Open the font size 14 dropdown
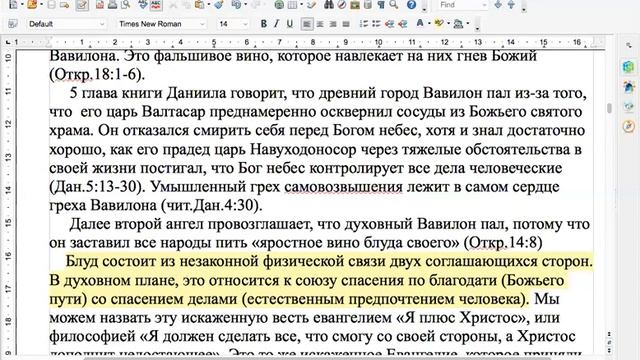Screen dimensions: 640x360 245,24
